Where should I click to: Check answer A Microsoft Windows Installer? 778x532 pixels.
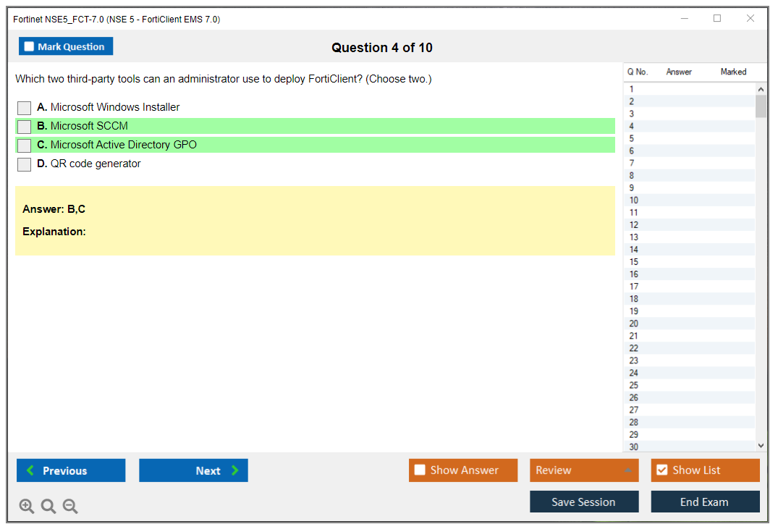point(25,108)
